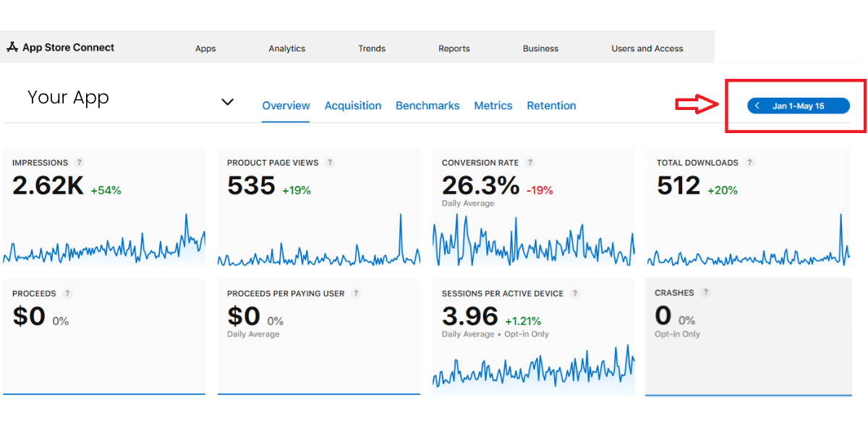Click the +19% change for Product Page Views
Image resolution: width=868 pixels, height=434 pixels.
pos(297,191)
